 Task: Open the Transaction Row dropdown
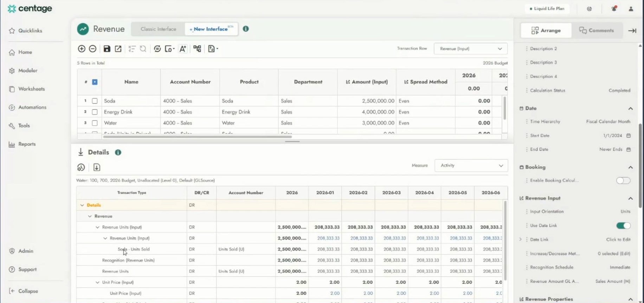click(x=470, y=49)
